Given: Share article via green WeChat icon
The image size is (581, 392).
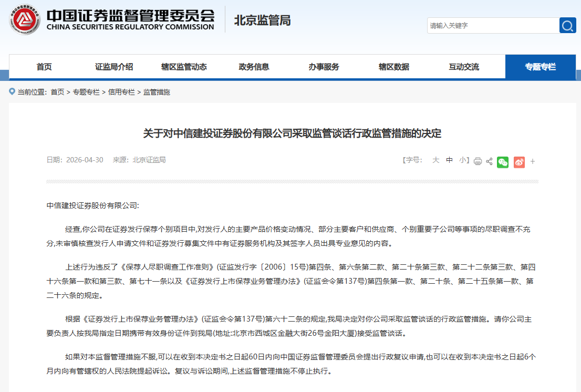Looking at the screenshot, I should click(x=503, y=162).
